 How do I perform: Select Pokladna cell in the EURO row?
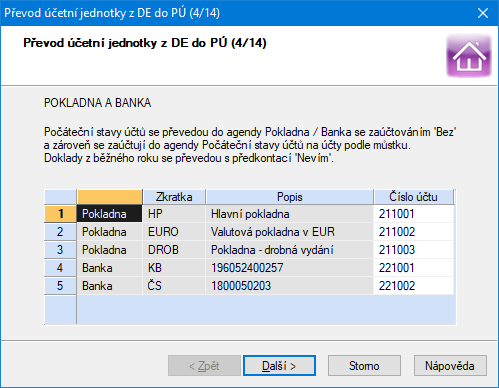(x=110, y=232)
